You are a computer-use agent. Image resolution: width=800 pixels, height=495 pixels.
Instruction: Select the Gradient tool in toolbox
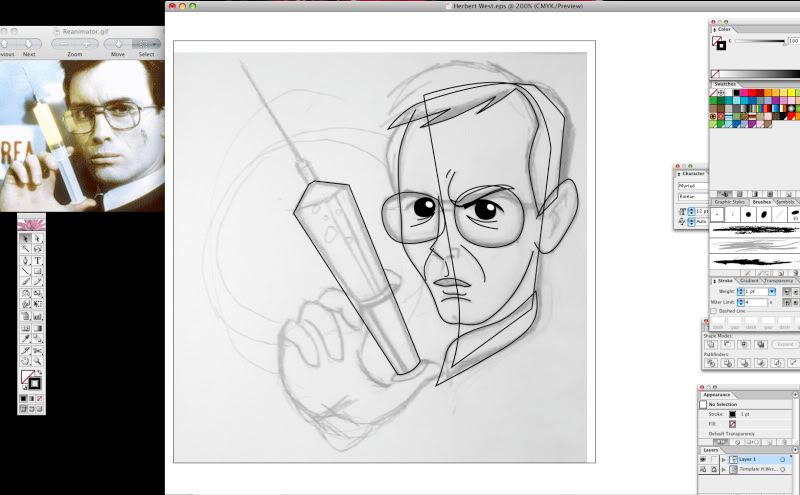[37, 328]
